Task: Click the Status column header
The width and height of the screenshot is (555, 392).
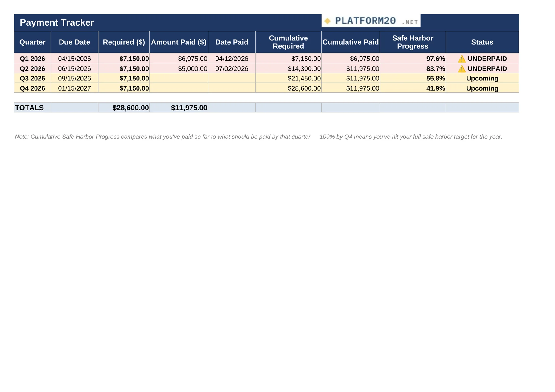Action: pos(482,42)
